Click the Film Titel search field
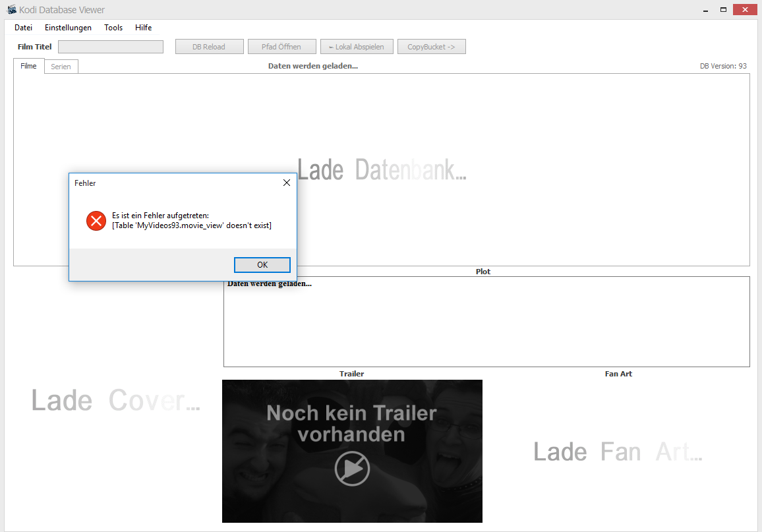Screen dimensions: 762x532 point(111,47)
